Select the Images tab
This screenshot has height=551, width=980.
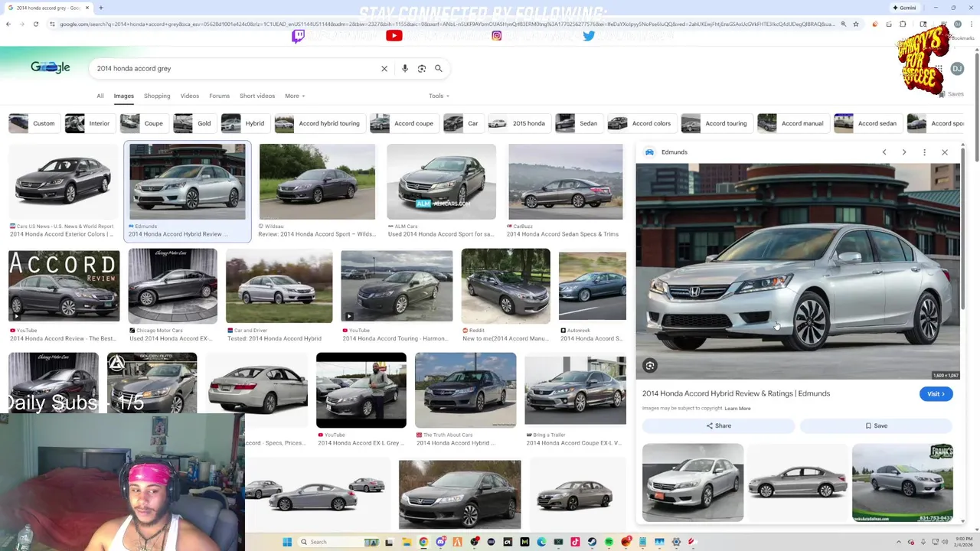click(123, 96)
